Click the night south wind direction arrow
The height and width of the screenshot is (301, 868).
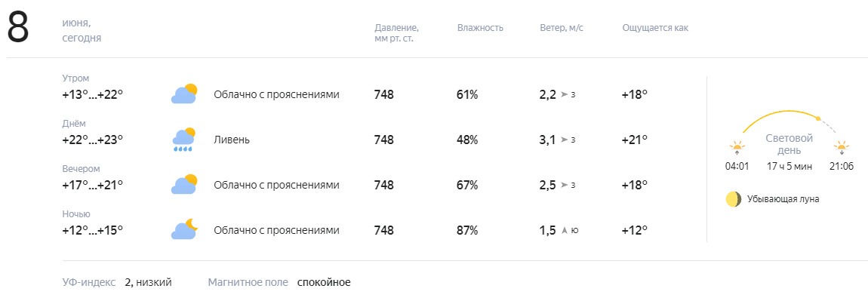tap(564, 230)
